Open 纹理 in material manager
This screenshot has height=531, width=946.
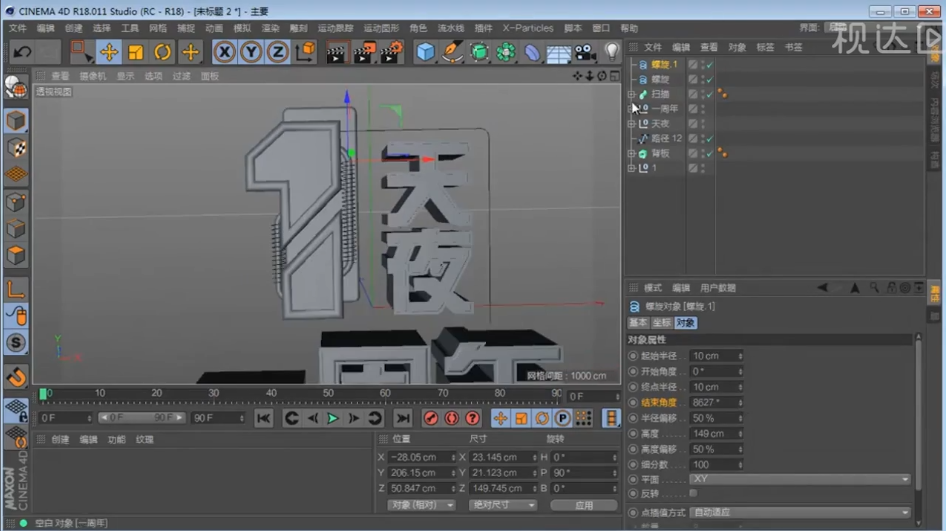(145, 439)
